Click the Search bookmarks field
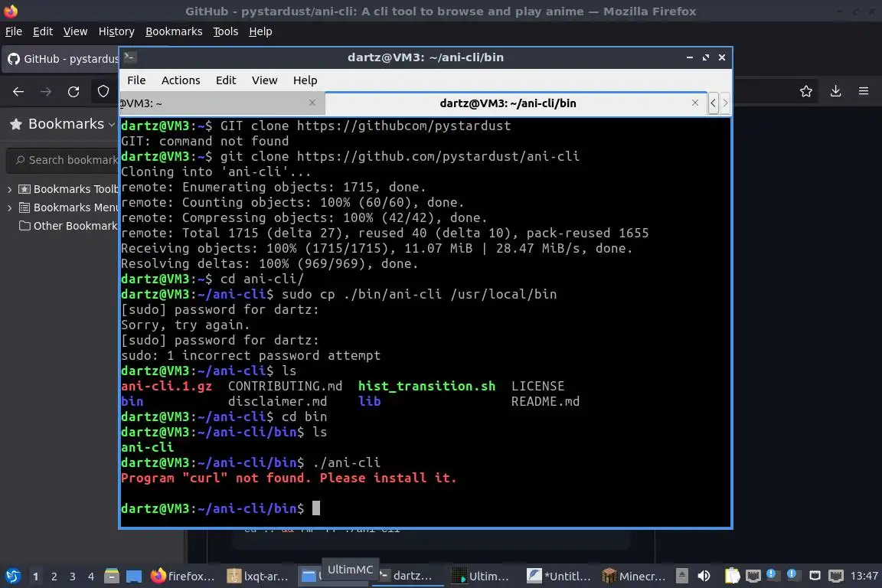 63,160
